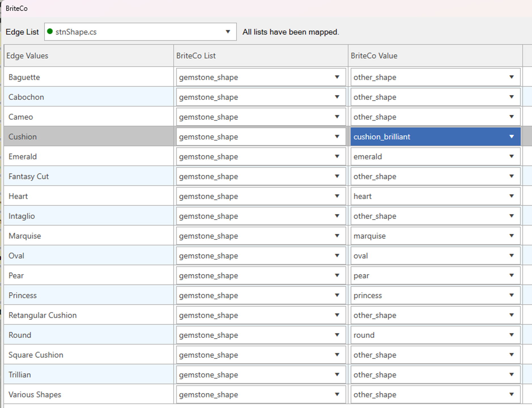Open BriteCo Value dropdown for Retangular Cushion

tap(511, 315)
